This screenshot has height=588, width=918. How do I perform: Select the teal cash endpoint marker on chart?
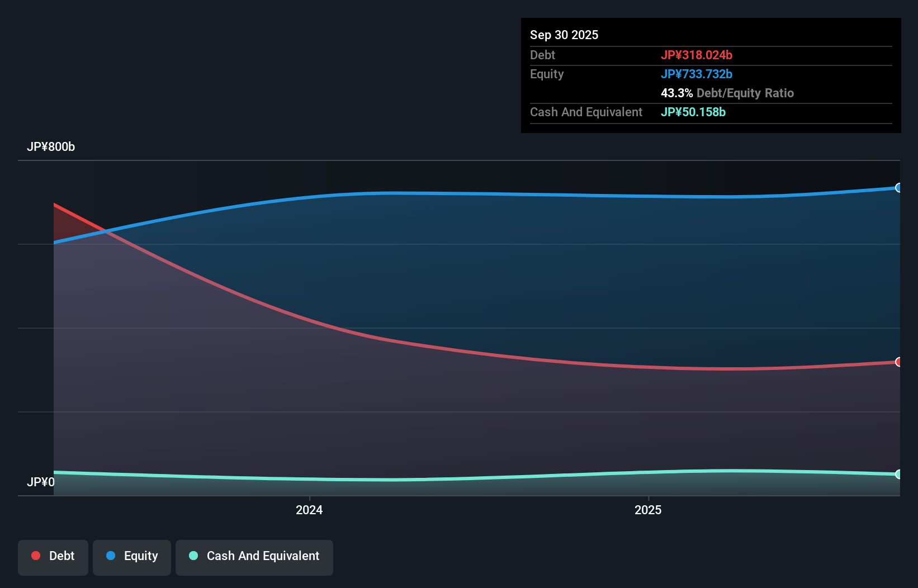pos(898,474)
